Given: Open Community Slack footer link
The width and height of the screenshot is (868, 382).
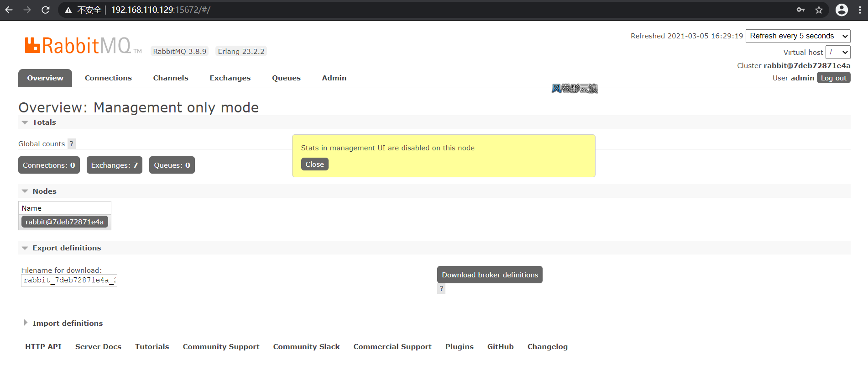Looking at the screenshot, I should click(x=306, y=347).
